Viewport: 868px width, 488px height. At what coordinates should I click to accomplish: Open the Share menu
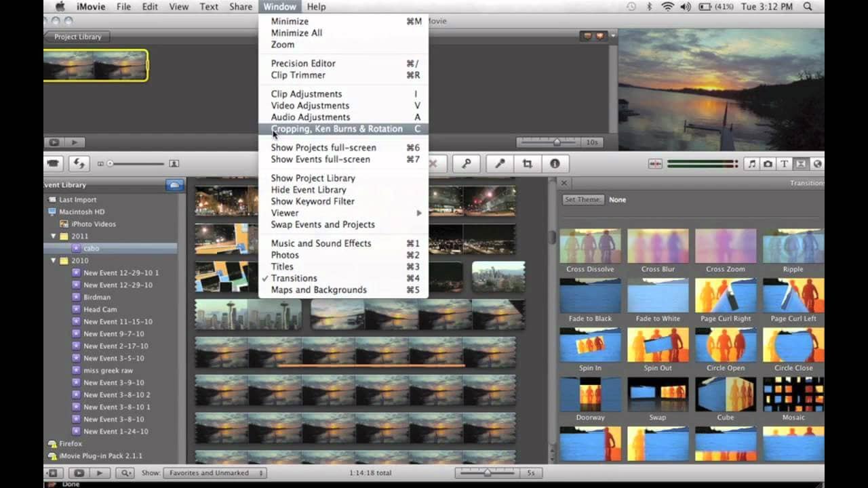click(241, 7)
